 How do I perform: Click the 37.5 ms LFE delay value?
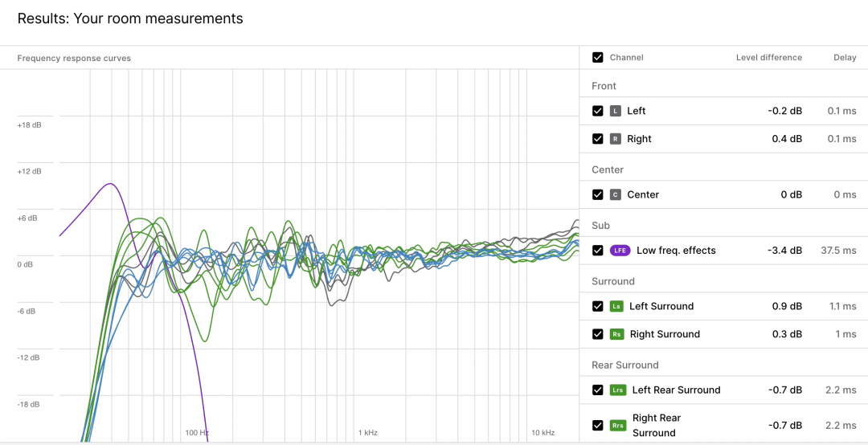[838, 250]
